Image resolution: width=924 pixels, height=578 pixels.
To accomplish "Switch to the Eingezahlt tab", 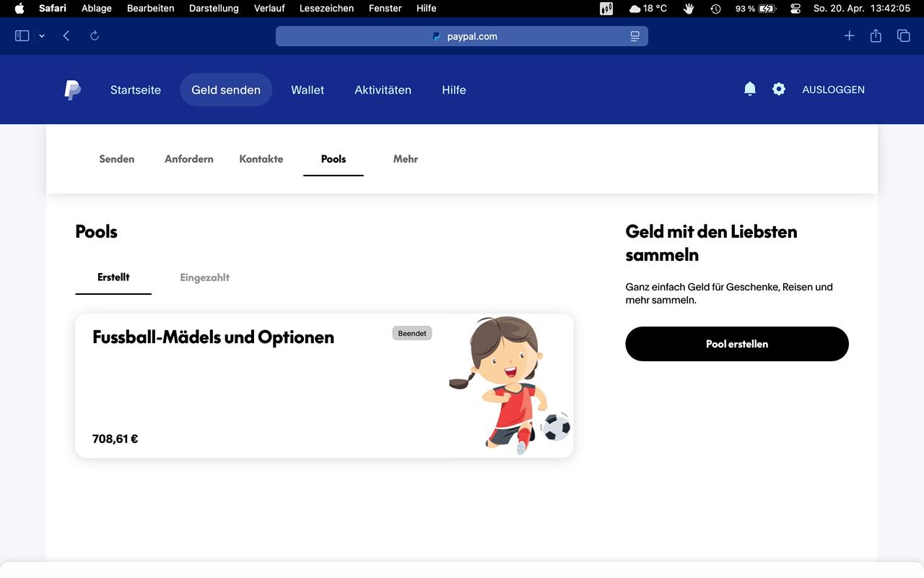I will (204, 277).
